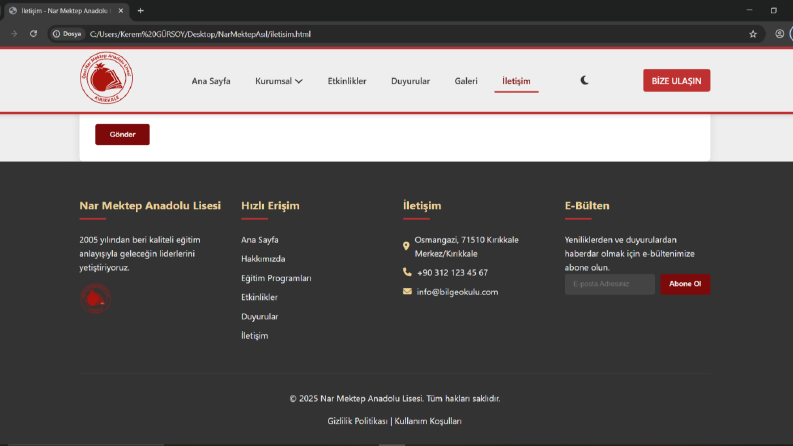Click the E-Bülten footer heading
The height and width of the screenshot is (446, 793).
587,205
